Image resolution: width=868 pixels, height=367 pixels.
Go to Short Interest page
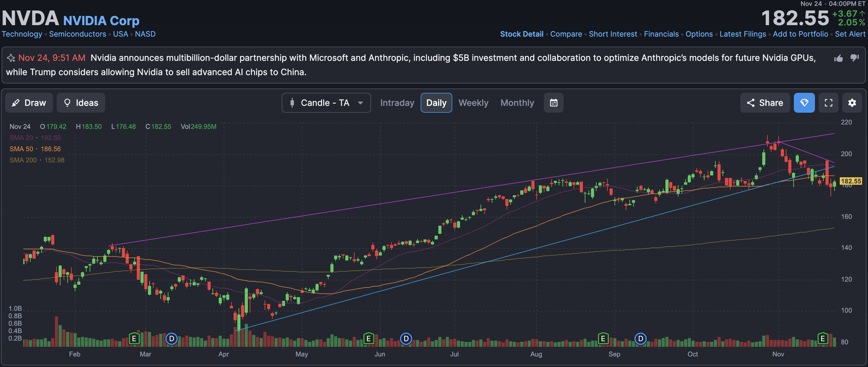[x=613, y=34]
